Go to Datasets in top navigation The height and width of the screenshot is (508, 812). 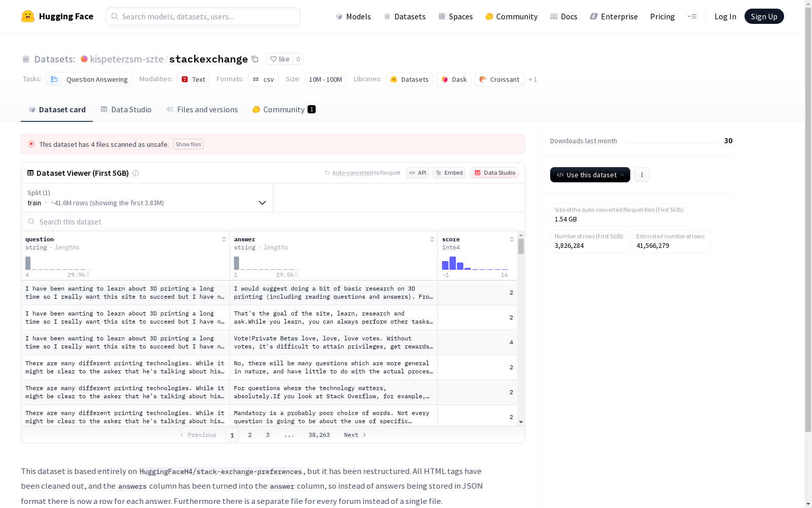pyautogui.click(x=404, y=16)
